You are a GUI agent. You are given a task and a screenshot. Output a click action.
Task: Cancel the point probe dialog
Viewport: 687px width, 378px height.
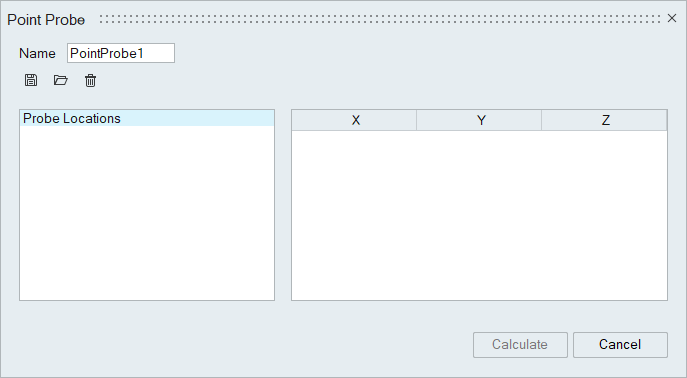620,345
